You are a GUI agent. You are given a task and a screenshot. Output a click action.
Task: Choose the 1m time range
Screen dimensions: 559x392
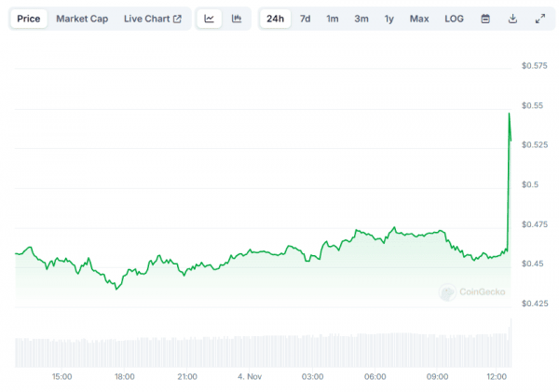click(x=332, y=19)
